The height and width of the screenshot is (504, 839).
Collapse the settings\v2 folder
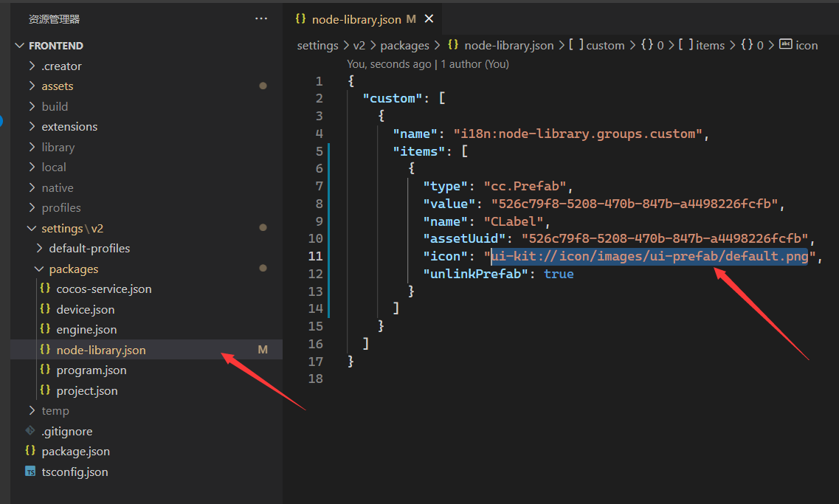pyautogui.click(x=32, y=228)
